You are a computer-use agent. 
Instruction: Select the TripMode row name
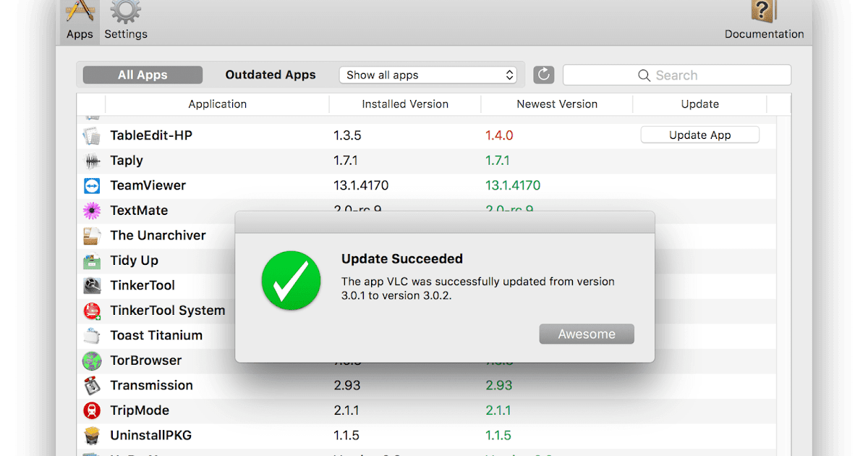click(x=140, y=410)
